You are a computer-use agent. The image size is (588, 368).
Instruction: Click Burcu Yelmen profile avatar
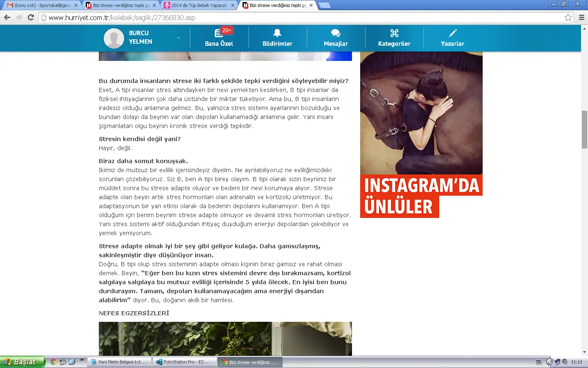pos(114,38)
